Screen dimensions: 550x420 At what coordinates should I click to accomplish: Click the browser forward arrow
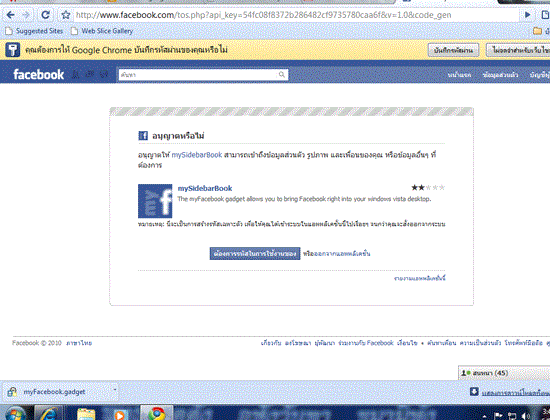[26, 15]
